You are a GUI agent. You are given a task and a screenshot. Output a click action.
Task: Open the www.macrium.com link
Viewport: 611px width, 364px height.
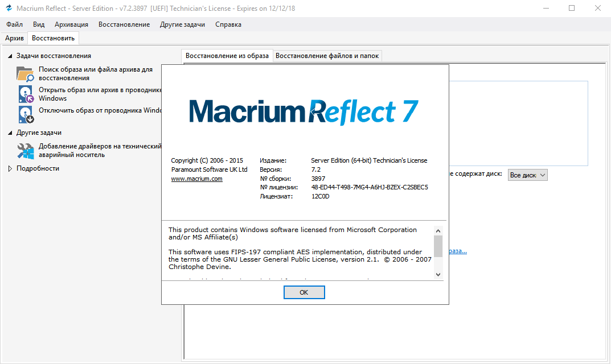point(196,179)
